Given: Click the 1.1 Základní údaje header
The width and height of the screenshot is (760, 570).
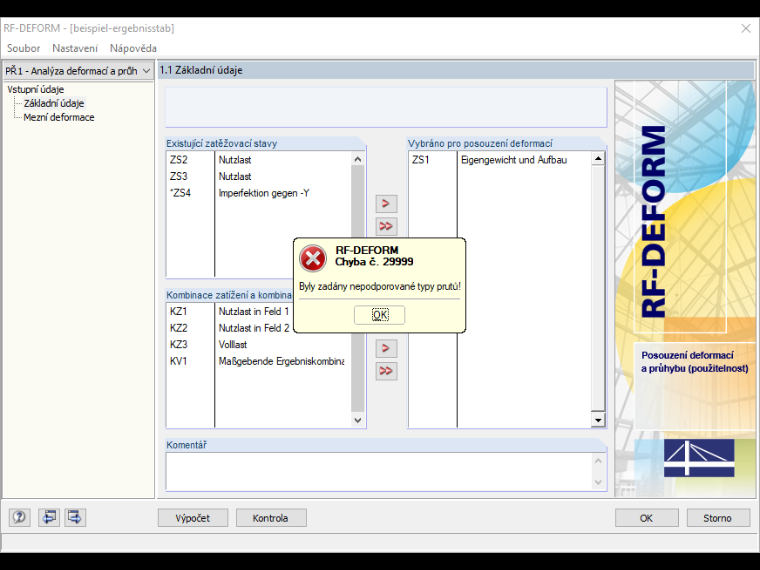Looking at the screenshot, I should 456,70.
